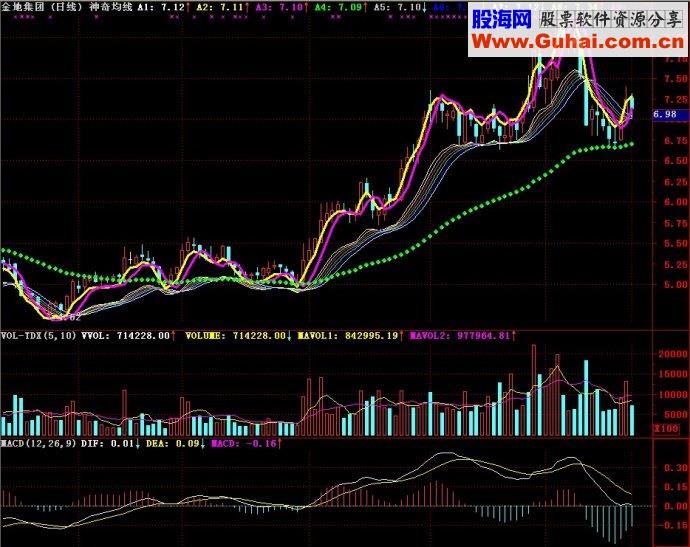The image size is (690, 547).
Task: Open the MACD(12,26,9) indicator label
Action: [39, 443]
